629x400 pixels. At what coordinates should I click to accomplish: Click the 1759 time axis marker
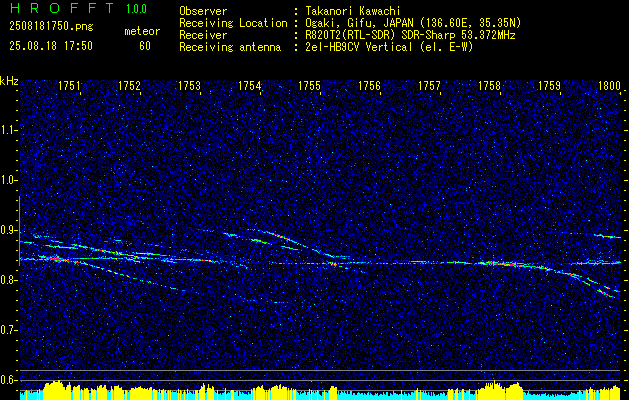549,86
